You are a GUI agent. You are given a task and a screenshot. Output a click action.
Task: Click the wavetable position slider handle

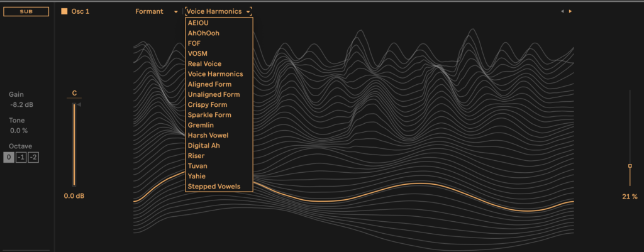[x=630, y=167]
